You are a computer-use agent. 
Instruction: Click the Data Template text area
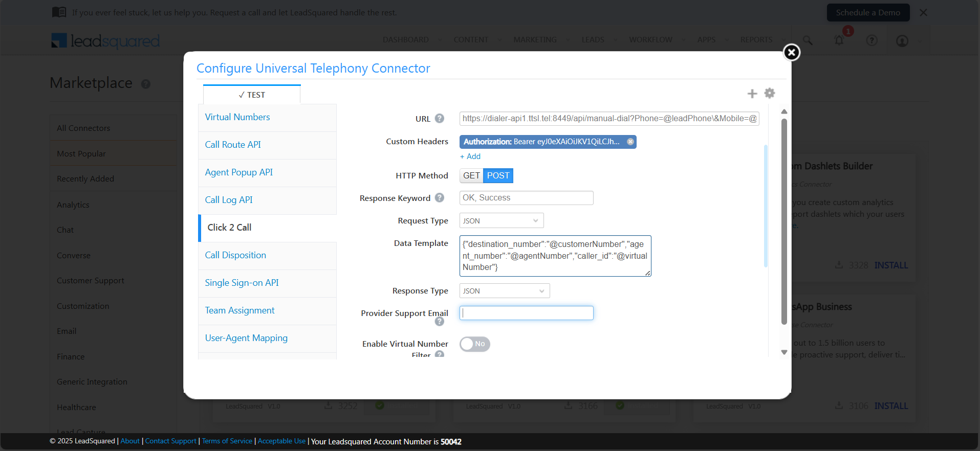point(555,256)
